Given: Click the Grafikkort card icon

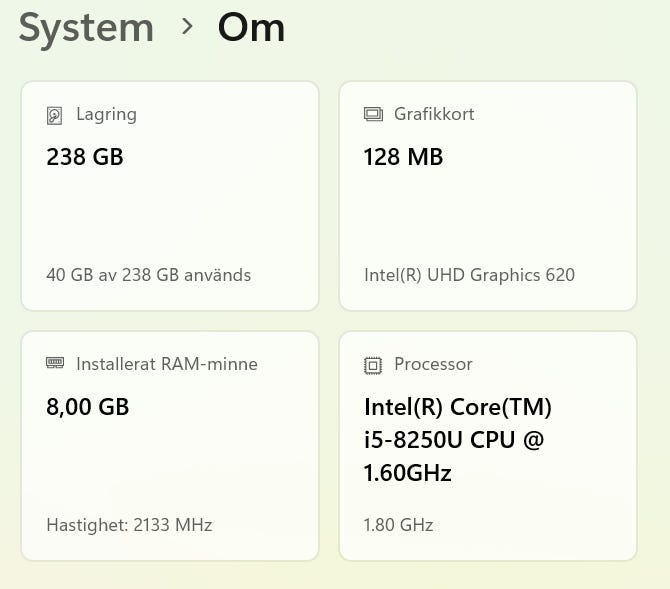Looking at the screenshot, I should coord(373,114).
